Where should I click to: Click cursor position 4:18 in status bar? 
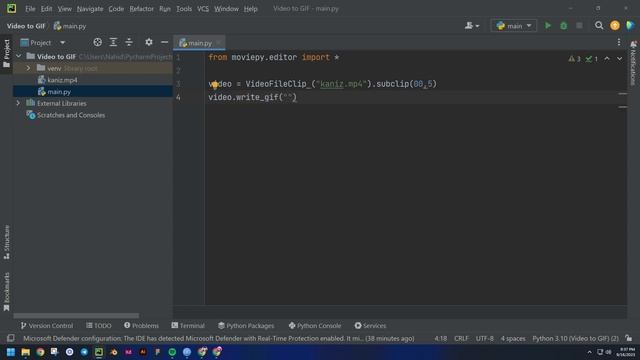440,338
